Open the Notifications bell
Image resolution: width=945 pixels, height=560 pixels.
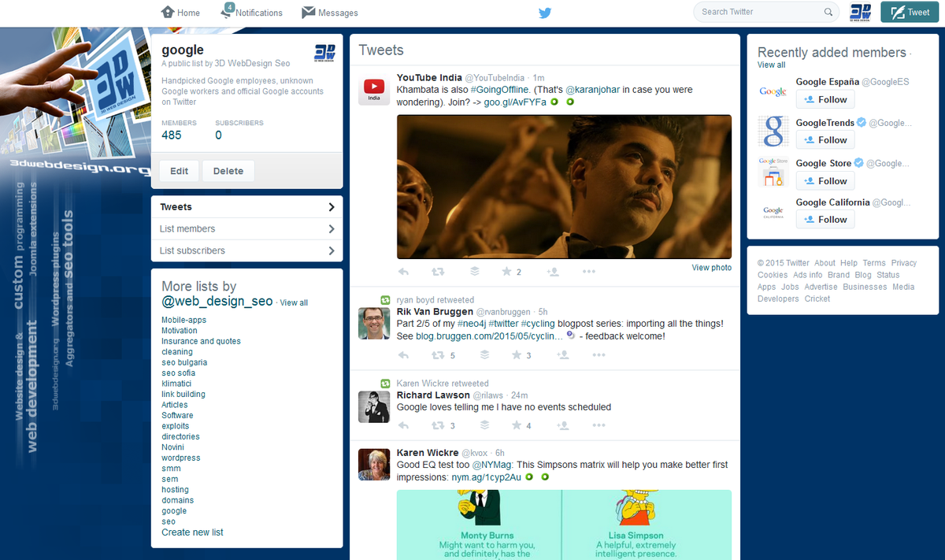pos(228,11)
